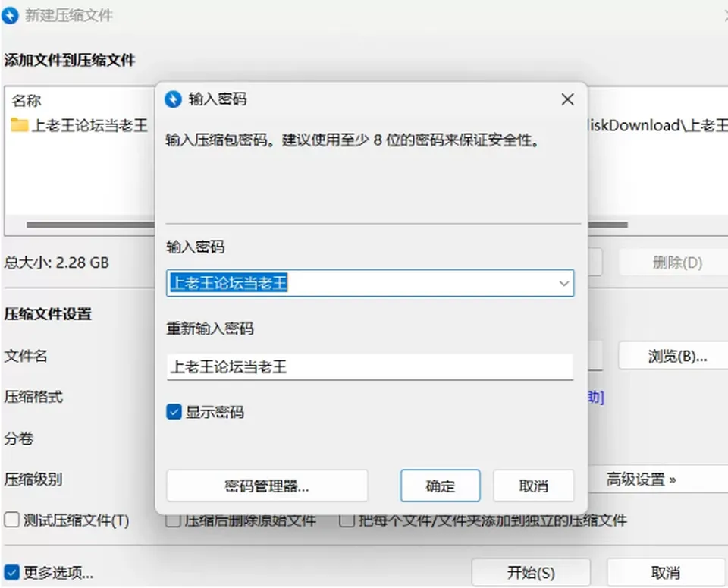Image resolution: width=728 pixels, height=588 pixels.
Task: Enable 测试压缩文件(T) checkbox
Action: pyautogui.click(x=11, y=520)
